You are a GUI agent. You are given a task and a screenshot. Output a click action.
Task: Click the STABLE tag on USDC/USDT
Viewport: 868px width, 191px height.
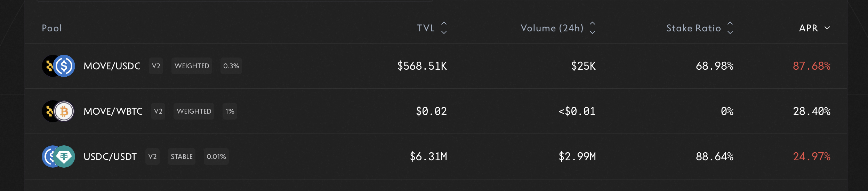point(182,156)
